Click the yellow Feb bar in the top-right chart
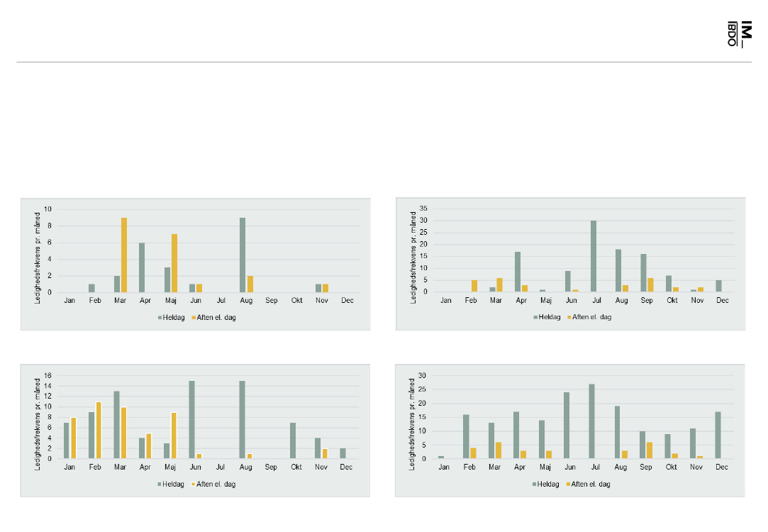Viewport: 768px width, 532px height. [x=474, y=286]
